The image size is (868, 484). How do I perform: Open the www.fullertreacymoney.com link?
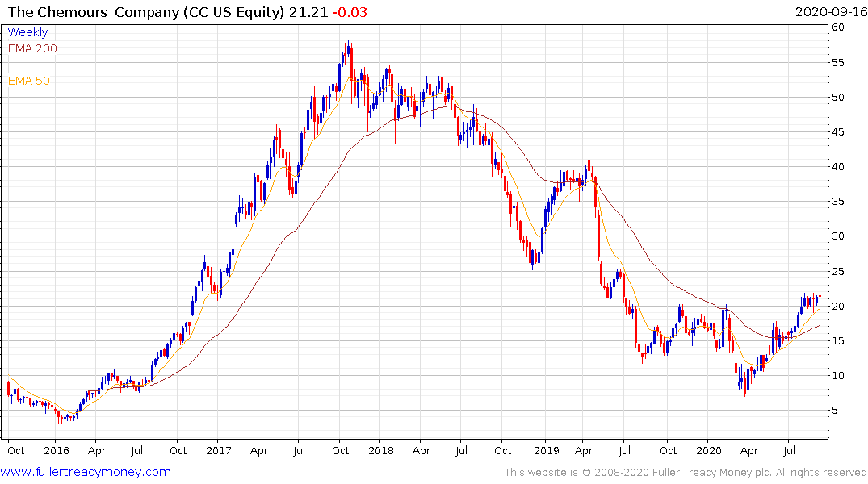86,472
